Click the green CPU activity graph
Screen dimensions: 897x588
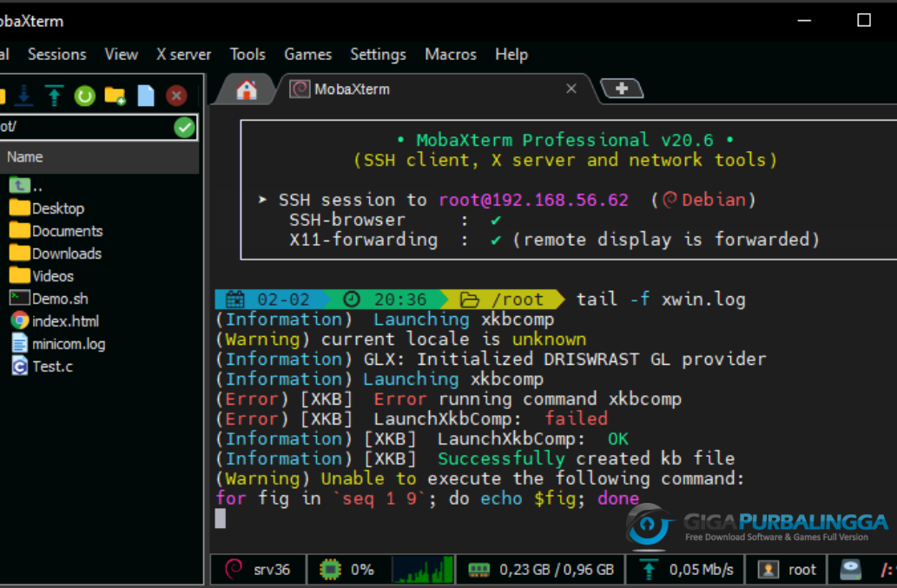click(423, 569)
